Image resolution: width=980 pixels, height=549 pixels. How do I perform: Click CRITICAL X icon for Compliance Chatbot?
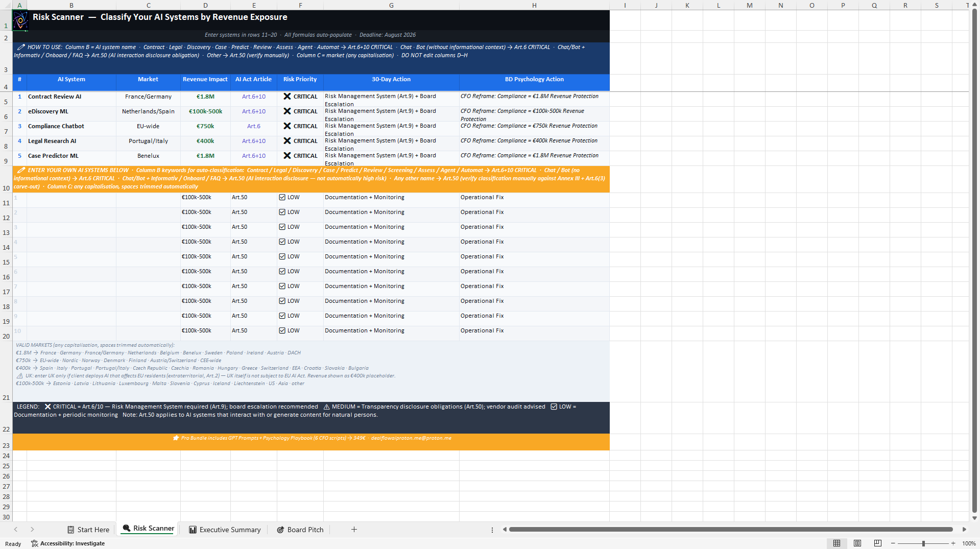tap(288, 126)
